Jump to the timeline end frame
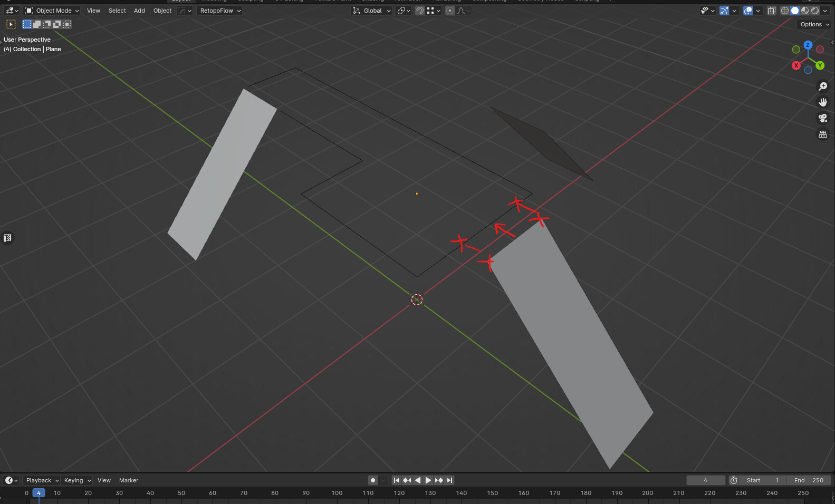835x504 pixels. click(449, 480)
